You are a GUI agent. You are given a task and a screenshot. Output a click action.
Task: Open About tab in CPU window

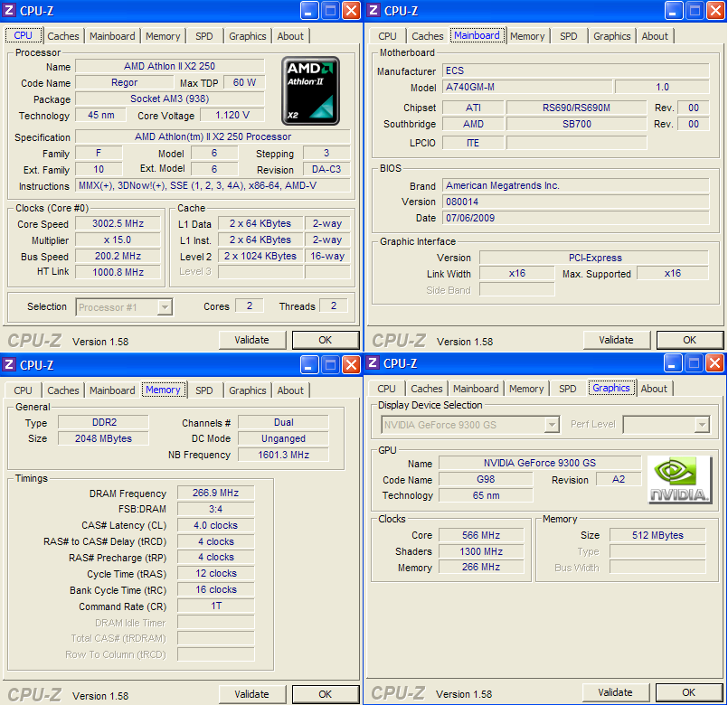point(290,36)
